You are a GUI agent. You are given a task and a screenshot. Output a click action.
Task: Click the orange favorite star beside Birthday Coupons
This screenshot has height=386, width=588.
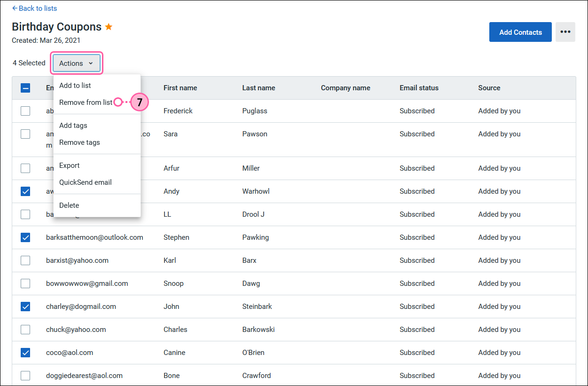109,27
